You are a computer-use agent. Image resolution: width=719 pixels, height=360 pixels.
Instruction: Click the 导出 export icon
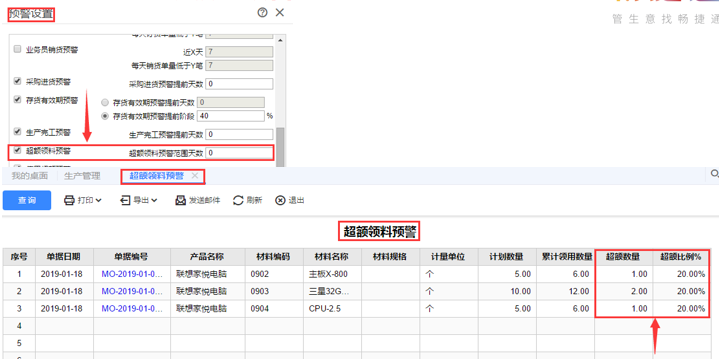(125, 200)
